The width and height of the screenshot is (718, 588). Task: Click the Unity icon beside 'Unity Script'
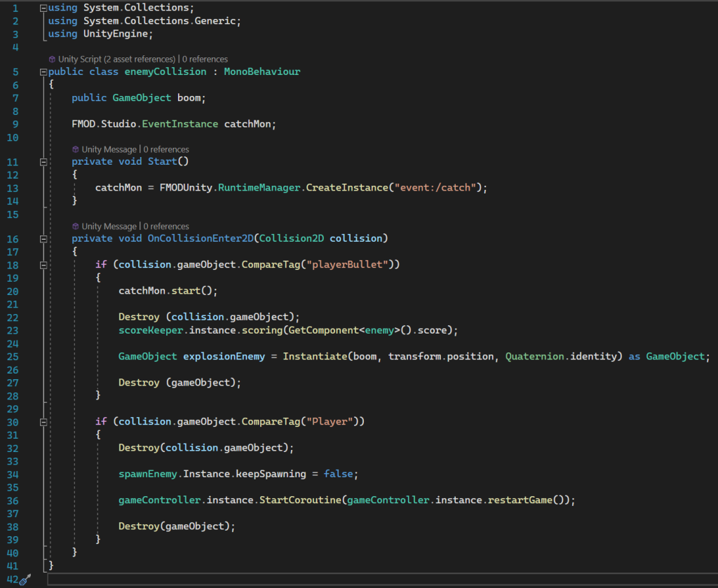52,60
